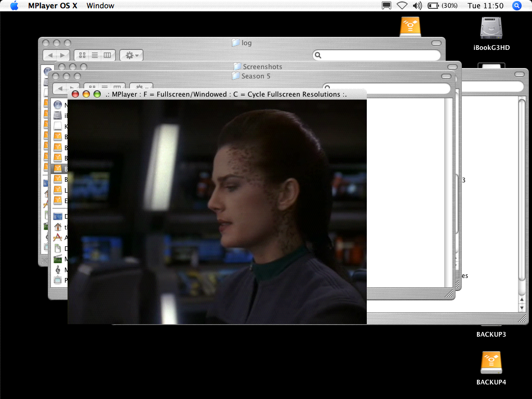
Task: Select the white drive in Season 5 sidebar
Action: (58, 126)
